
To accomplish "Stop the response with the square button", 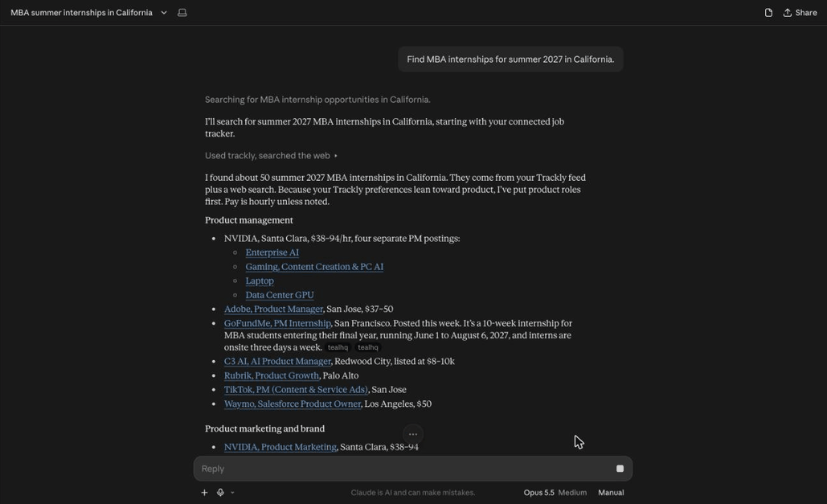I will tap(620, 469).
